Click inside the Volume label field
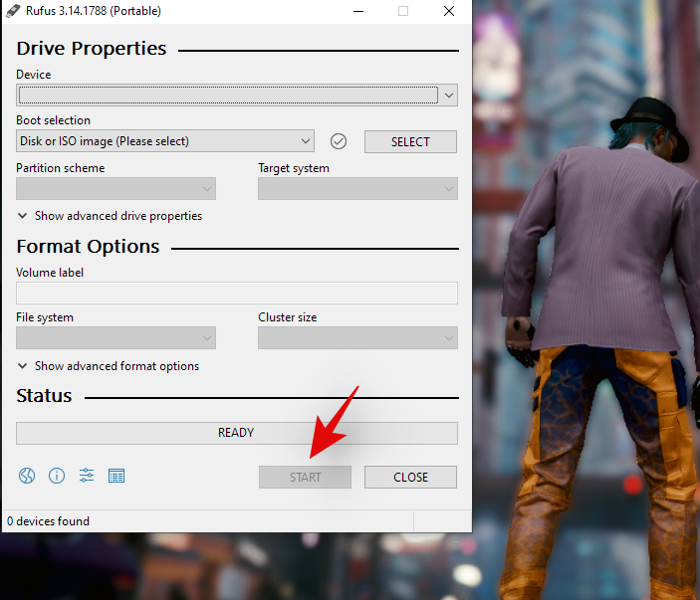 pyautogui.click(x=237, y=293)
